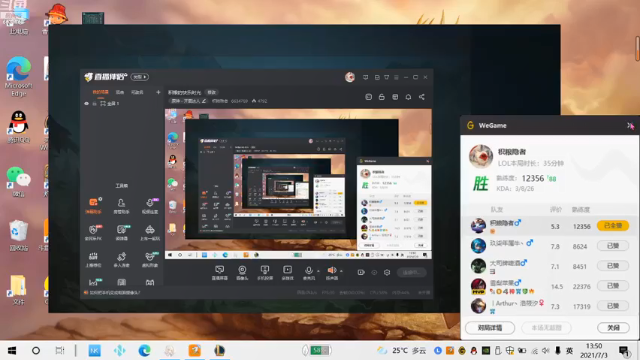Click the pin icon in WeGame title bar
Viewport: 640px width, 360px height.
[x=631, y=126]
